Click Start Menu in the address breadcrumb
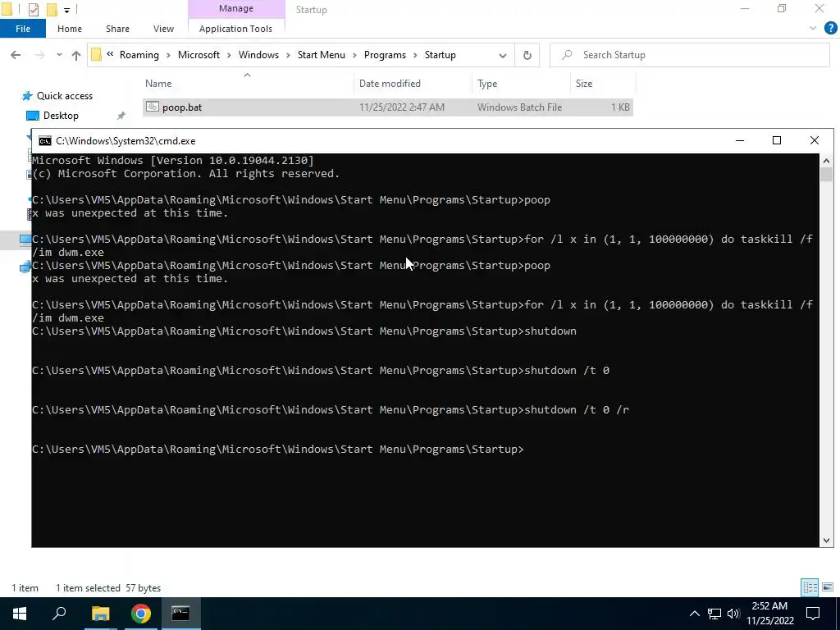Image resolution: width=840 pixels, height=630 pixels. coord(322,55)
